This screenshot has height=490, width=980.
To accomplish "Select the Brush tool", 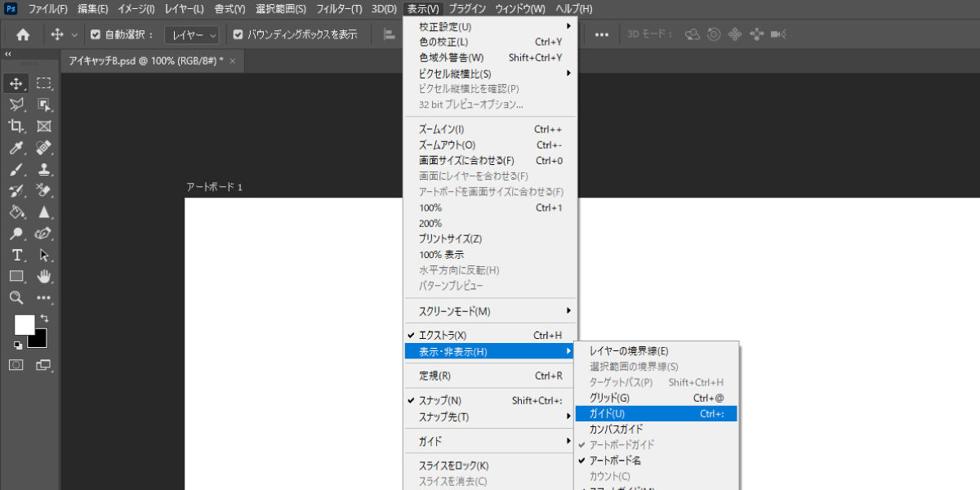I will (16, 169).
